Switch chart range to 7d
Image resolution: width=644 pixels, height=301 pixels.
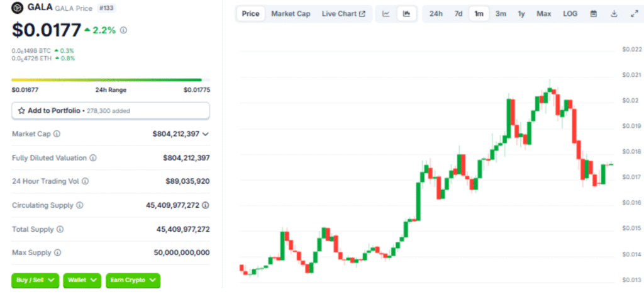tap(458, 14)
